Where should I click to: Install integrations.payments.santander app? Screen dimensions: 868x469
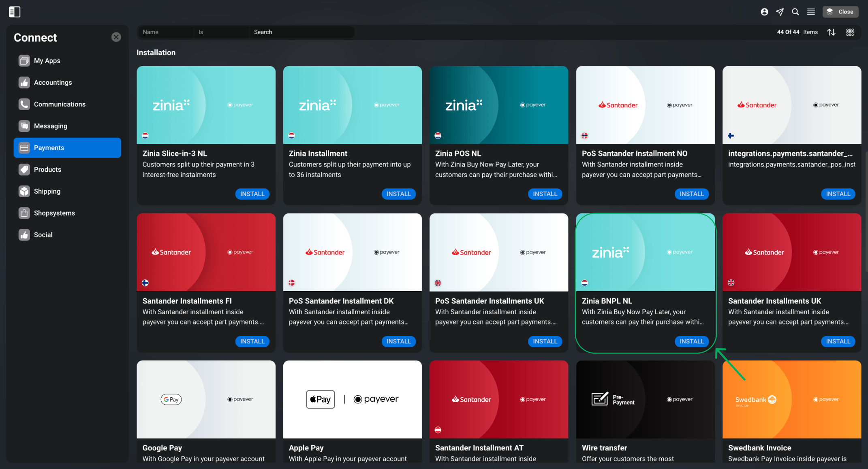point(838,194)
